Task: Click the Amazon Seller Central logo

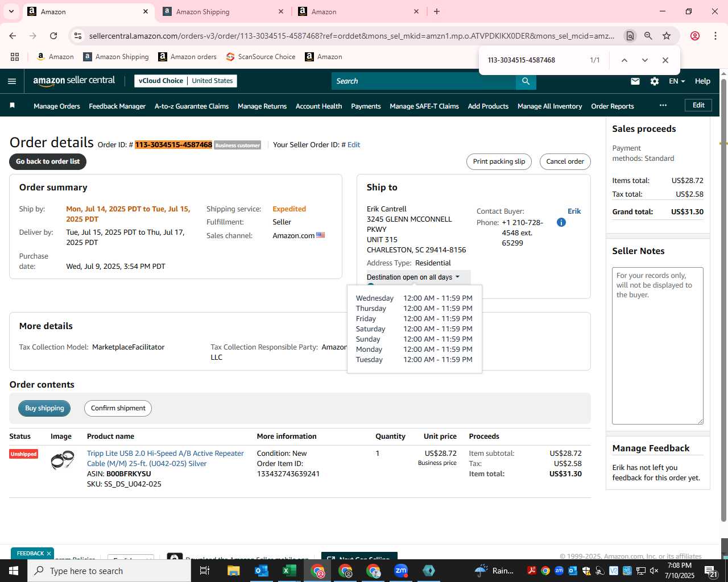Action: click(74, 81)
